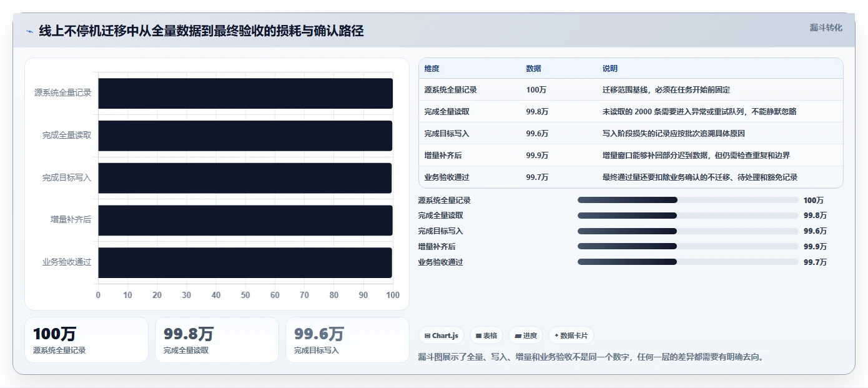
Task: Click the 漏斗转化 label in the header
Action: 826,27
